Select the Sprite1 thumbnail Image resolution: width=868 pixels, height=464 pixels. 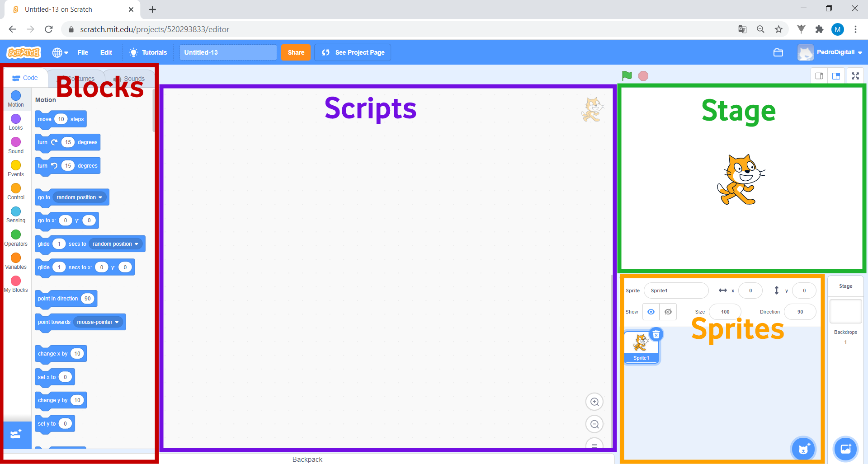[642, 347]
